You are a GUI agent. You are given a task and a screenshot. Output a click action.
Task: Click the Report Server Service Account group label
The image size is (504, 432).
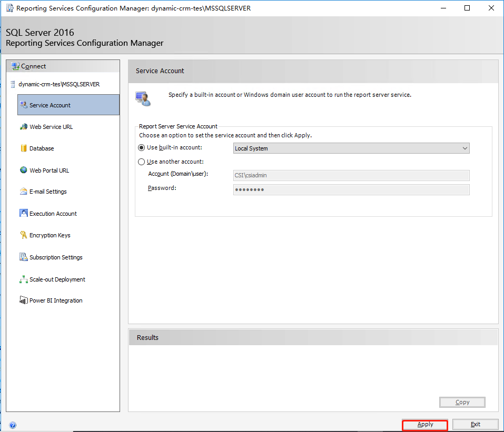[x=178, y=127]
